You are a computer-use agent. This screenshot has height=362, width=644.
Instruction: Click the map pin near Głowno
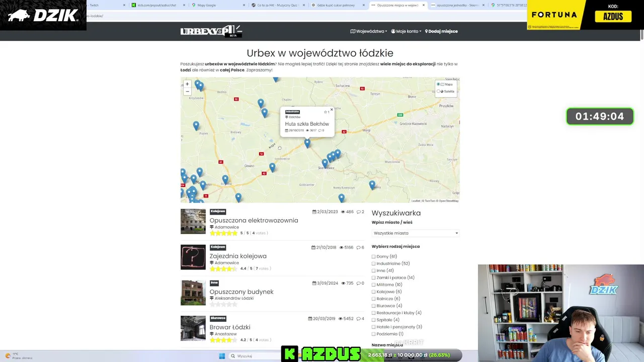[272, 167]
